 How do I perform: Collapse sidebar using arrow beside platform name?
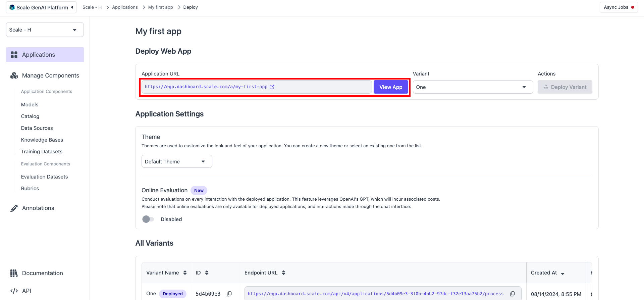point(72,7)
